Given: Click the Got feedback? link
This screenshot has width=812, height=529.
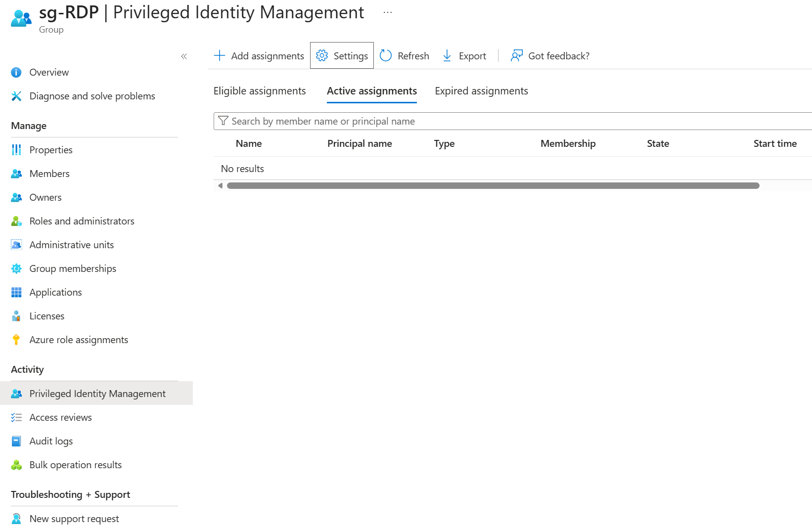Looking at the screenshot, I should (x=559, y=56).
